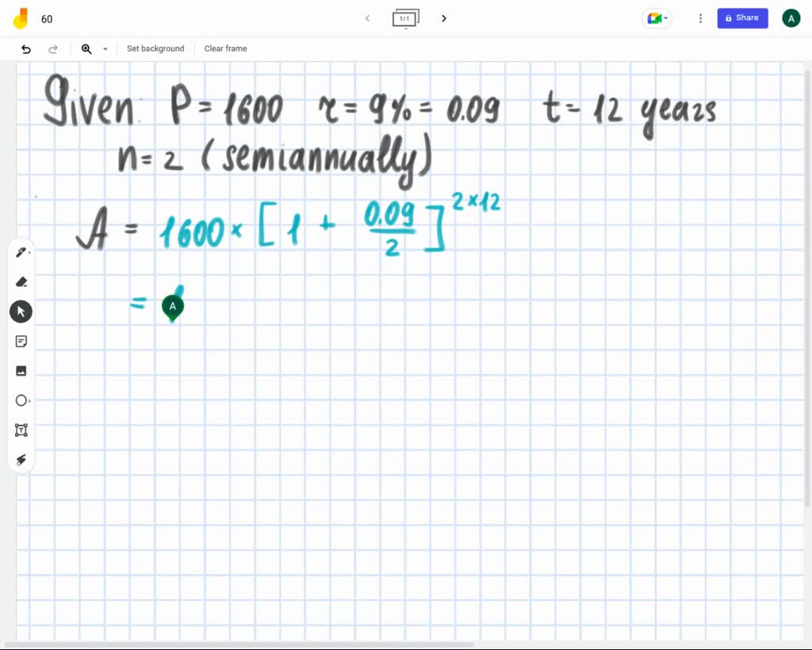Open the frame selector showing 1/1

[405, 18]
